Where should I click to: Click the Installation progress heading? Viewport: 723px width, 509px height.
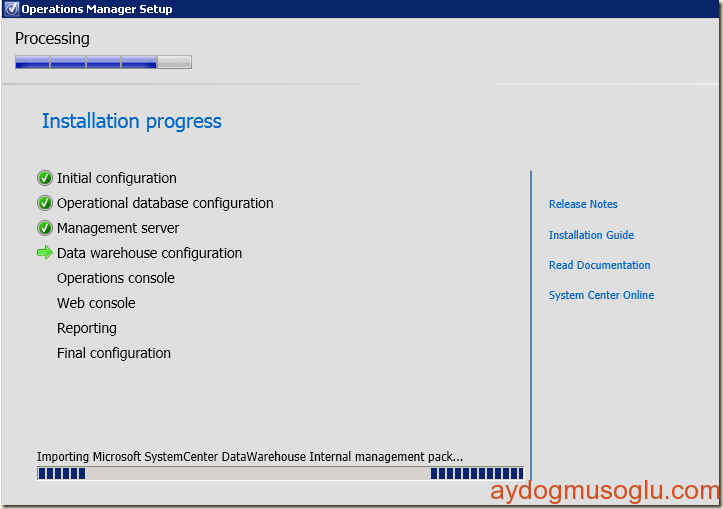coord(132,121)
